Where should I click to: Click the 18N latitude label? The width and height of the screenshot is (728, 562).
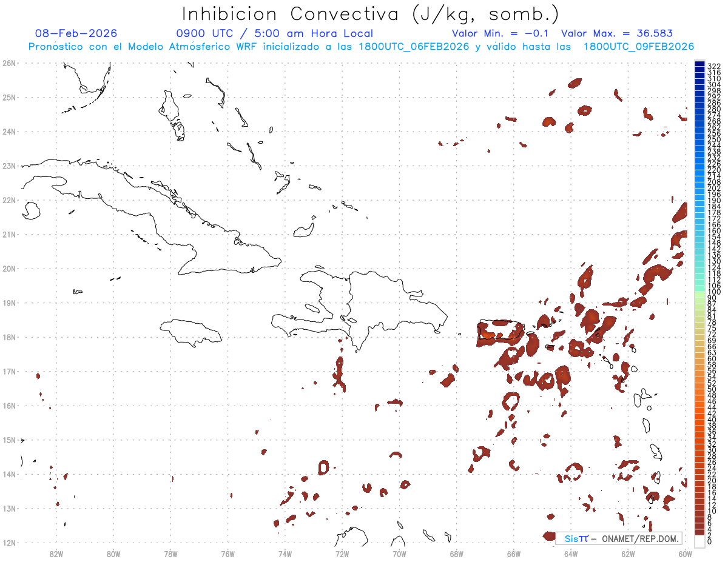click(8, 337)
